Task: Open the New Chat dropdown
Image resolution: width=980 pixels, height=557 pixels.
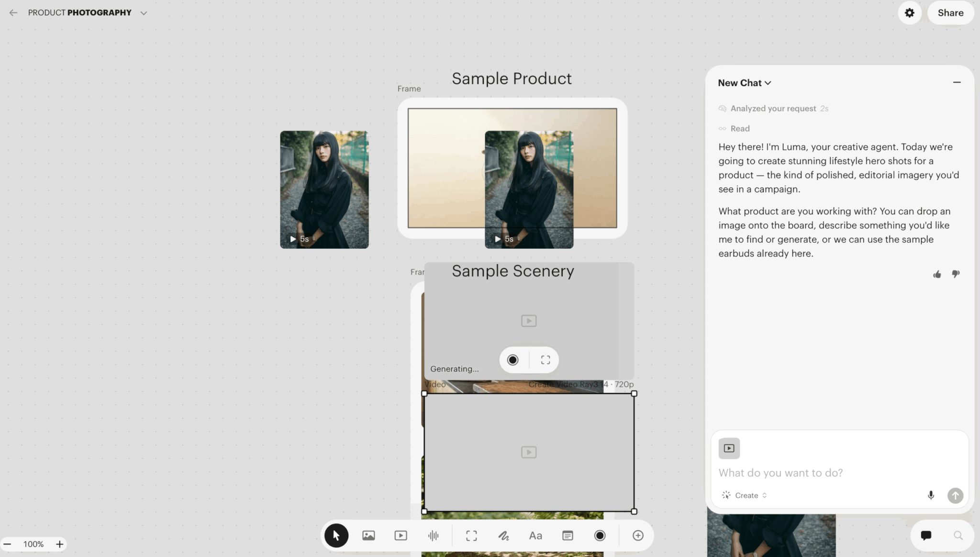Action: 744,83
